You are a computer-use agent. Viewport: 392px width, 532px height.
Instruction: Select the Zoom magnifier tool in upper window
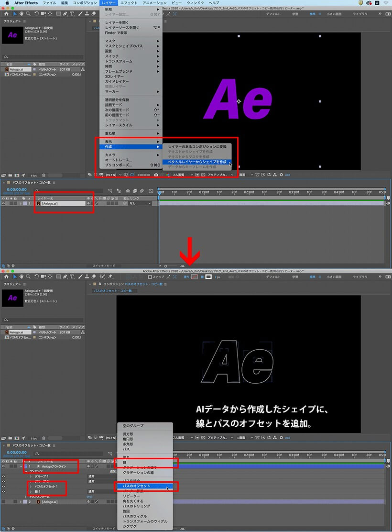[x=28, y=14]
